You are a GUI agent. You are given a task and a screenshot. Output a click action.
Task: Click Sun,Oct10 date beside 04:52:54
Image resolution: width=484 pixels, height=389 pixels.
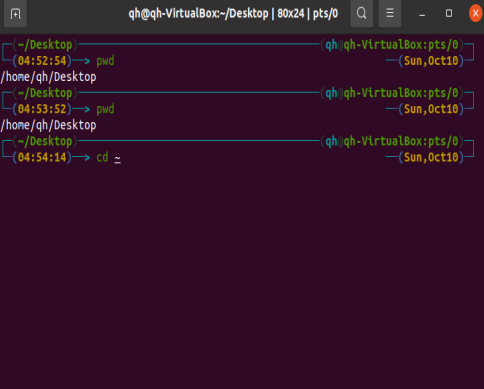431,61
